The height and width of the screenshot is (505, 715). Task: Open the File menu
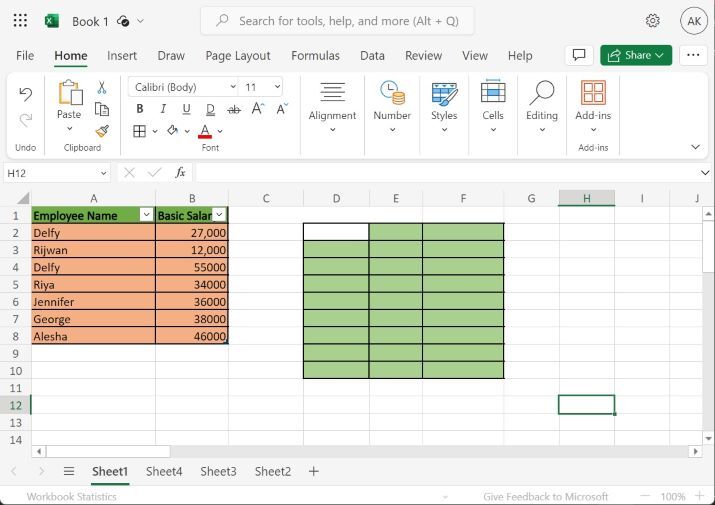coord(25,56)
